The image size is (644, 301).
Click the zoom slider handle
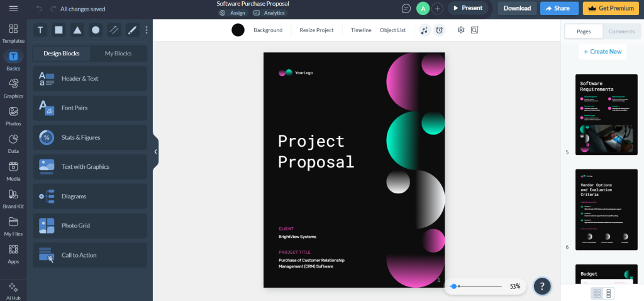tap(453, 286)
